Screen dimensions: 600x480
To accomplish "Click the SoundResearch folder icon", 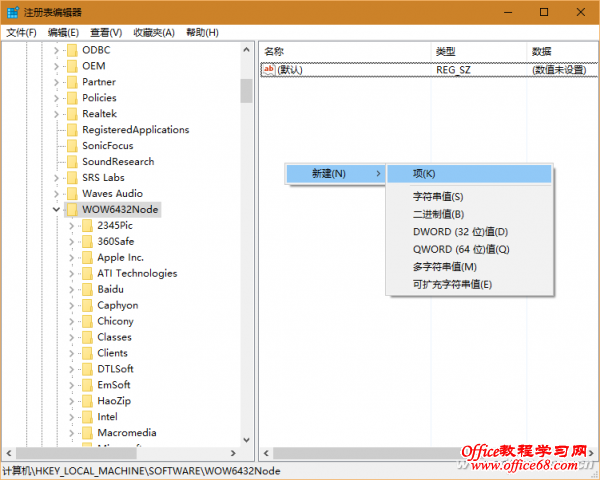I will pyautogui.click(x=72, y=162).
